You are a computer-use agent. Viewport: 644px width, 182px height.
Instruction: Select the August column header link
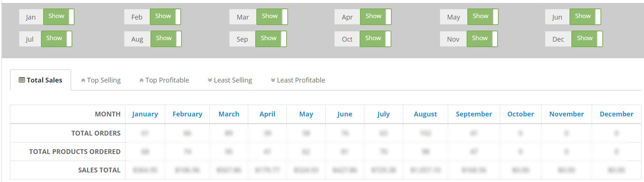point(425,114)
